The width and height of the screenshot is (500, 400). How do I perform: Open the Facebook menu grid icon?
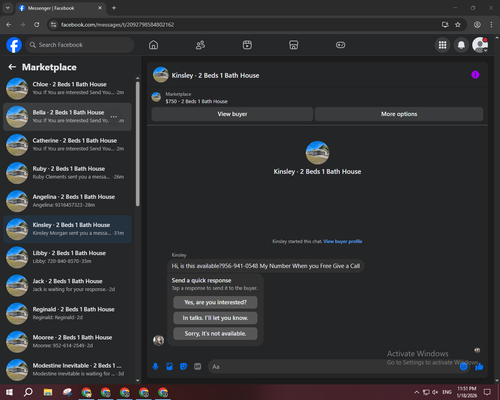point(442,45)
